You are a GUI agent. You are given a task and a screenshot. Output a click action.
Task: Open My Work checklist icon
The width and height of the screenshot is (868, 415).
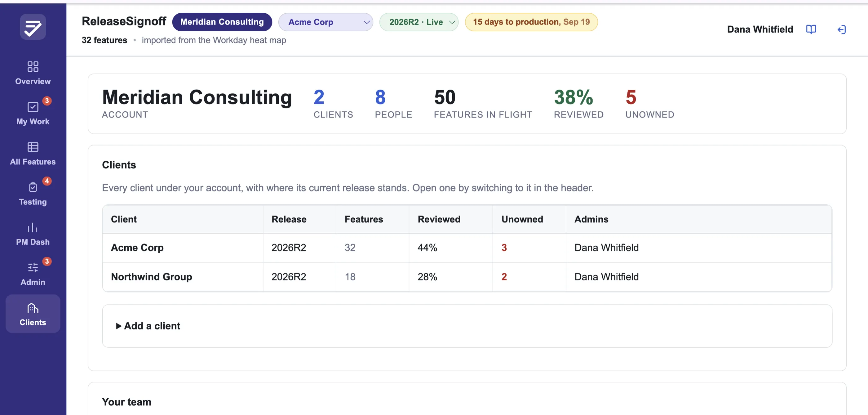click(x=33, y=107)
